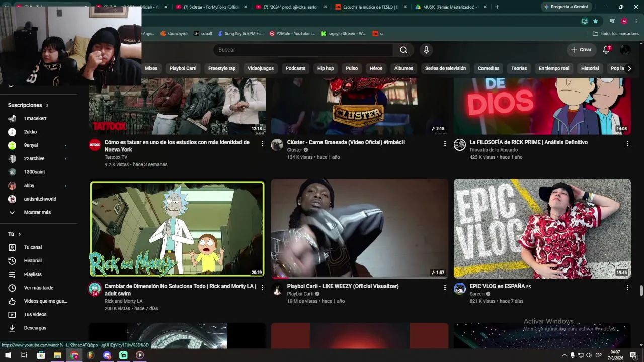The height and width of the screenshot is (362, 644).
Task: Open File Explorer from the taskbar
Action: coord(58,355)
